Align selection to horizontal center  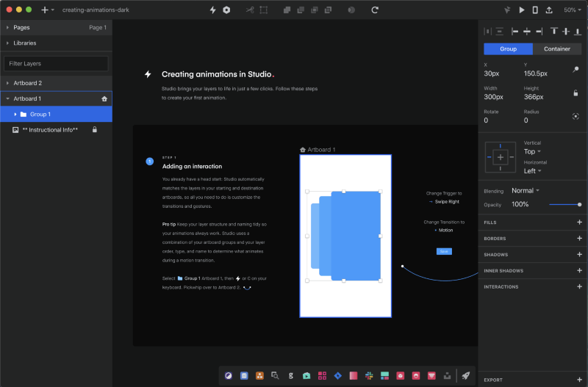(527, 32)
